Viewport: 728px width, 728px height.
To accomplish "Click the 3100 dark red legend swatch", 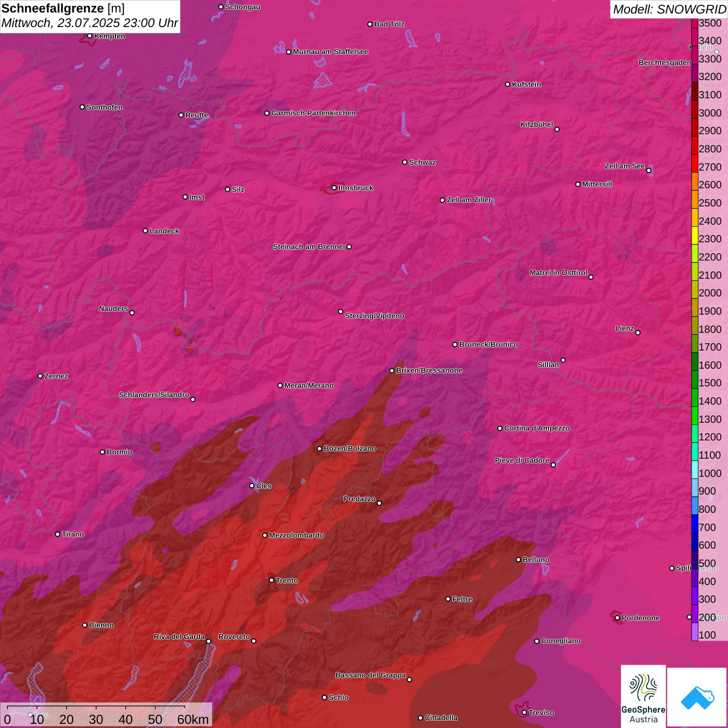I will pyautogui.click(x=695, y=92).
